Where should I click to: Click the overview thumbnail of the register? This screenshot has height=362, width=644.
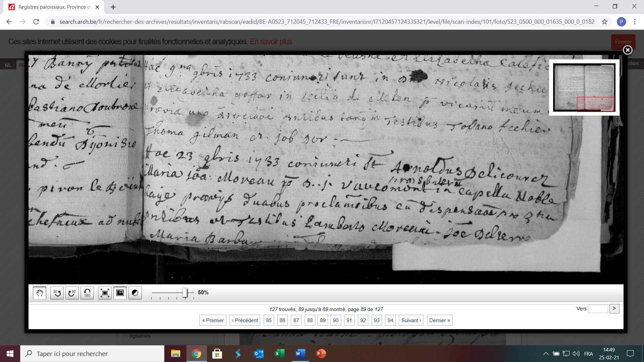584,87
